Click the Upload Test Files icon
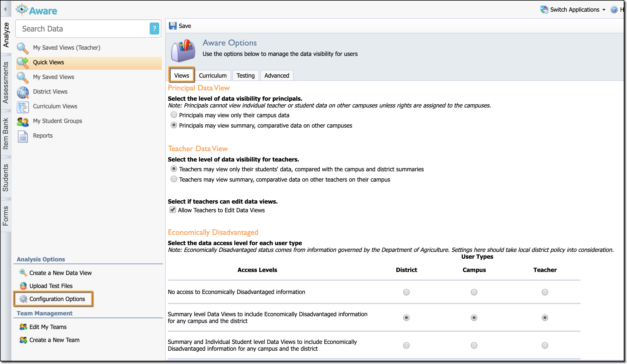The width and height of the screenshot is (627, 364). [23, 286]
